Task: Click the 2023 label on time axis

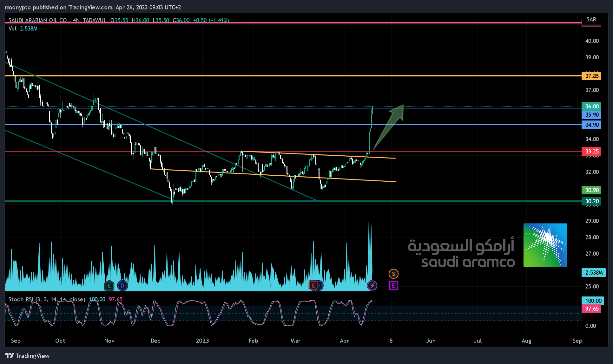Action: tap(202, 341)
